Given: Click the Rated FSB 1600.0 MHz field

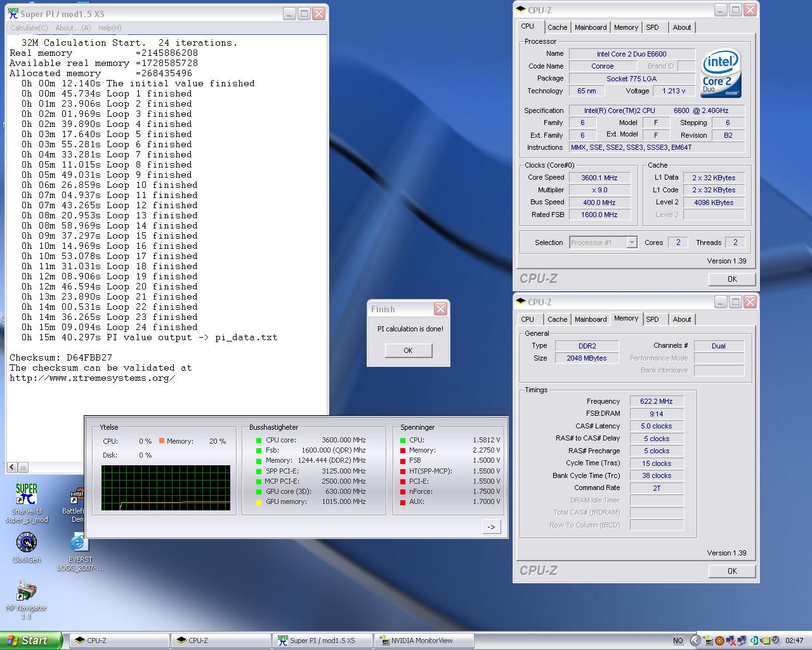Looking at the screenshot, I should tap(599, 215).
